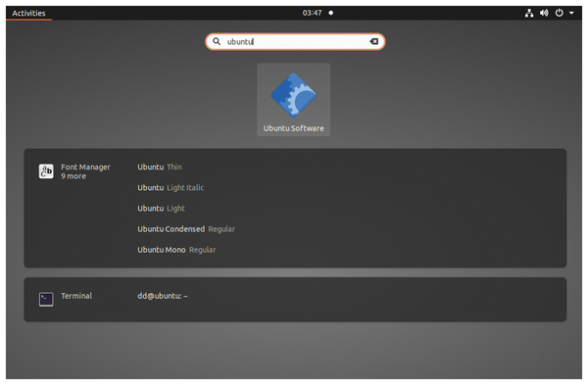Image resolution: width=588 pixels, height=385 pixels.
Task: Click the notification dot beside the clock
Action: pos(331,13)
